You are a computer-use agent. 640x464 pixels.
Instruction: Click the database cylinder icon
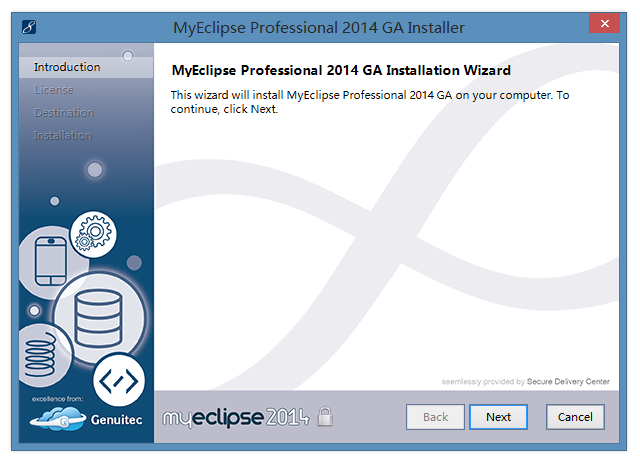coord(98,318)
